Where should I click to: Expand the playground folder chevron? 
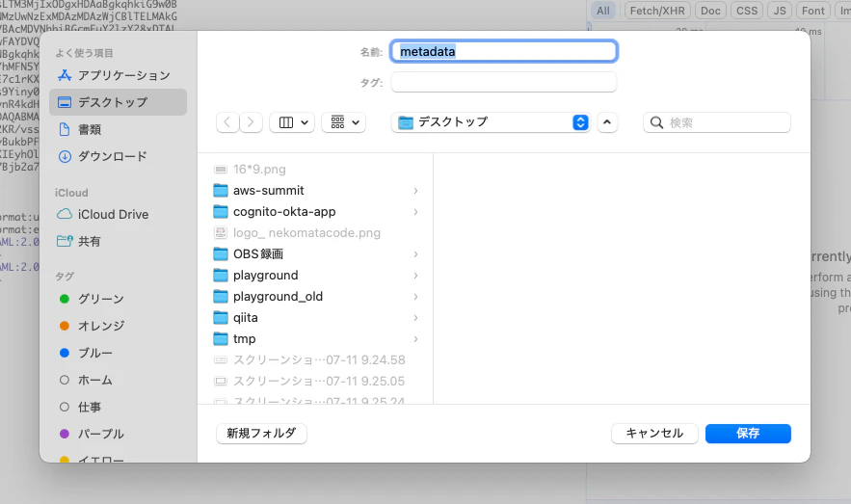tap(415, 275)
